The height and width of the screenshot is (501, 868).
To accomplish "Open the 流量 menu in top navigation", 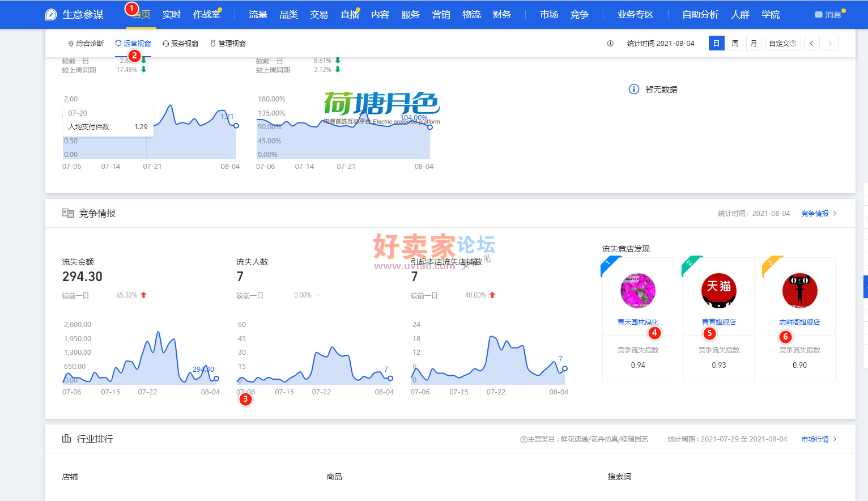I will [x=258, y=15].
